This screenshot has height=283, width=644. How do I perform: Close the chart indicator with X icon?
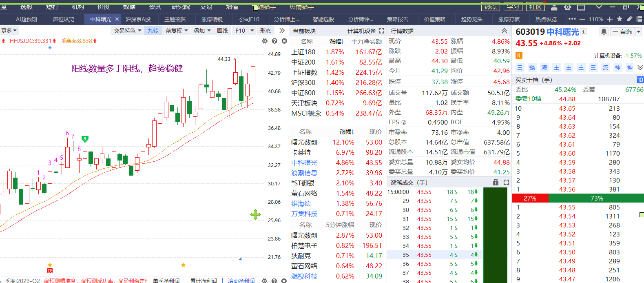[284, 41]
